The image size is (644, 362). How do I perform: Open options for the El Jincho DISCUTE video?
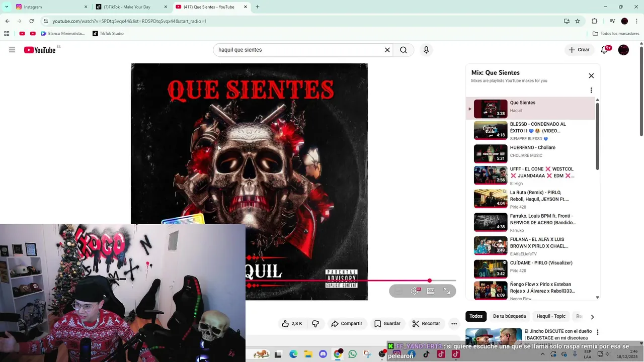pyautogui.click(x=598, y=332)
